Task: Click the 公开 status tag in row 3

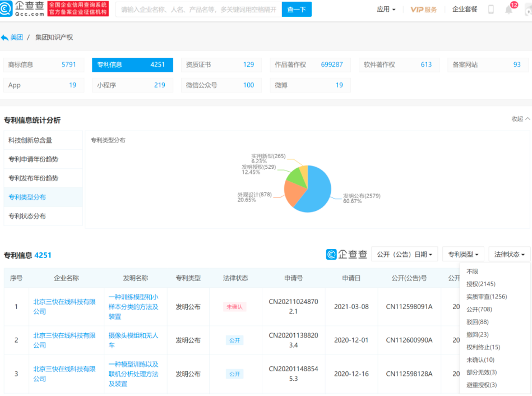Action: click(234, 374)
